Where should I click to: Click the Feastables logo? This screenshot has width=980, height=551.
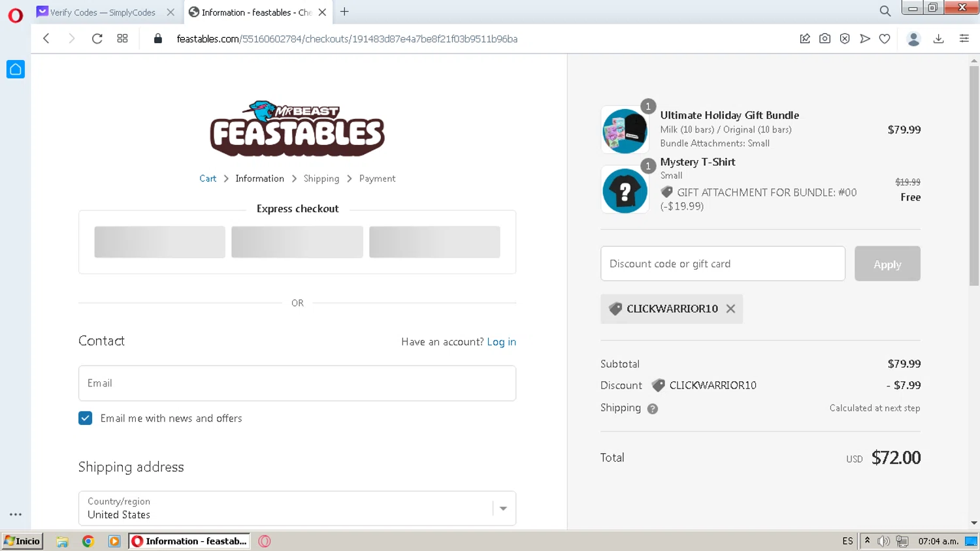tap(297, 129)
